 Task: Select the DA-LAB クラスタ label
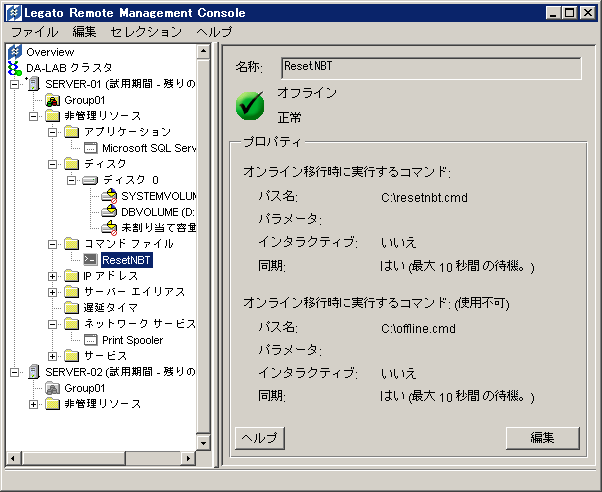[x=69, y=68]
